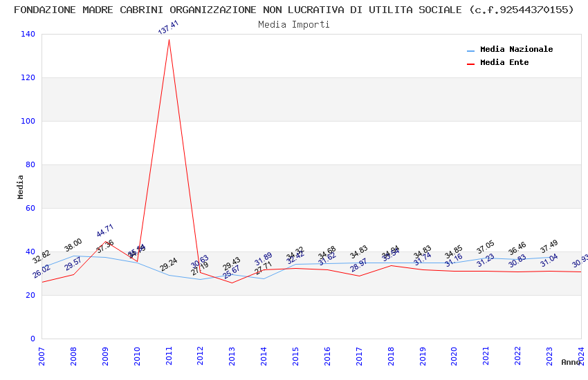Click the 'Media Importi' subtitle
Screen dimensions: 588x380
coord(294,25)
